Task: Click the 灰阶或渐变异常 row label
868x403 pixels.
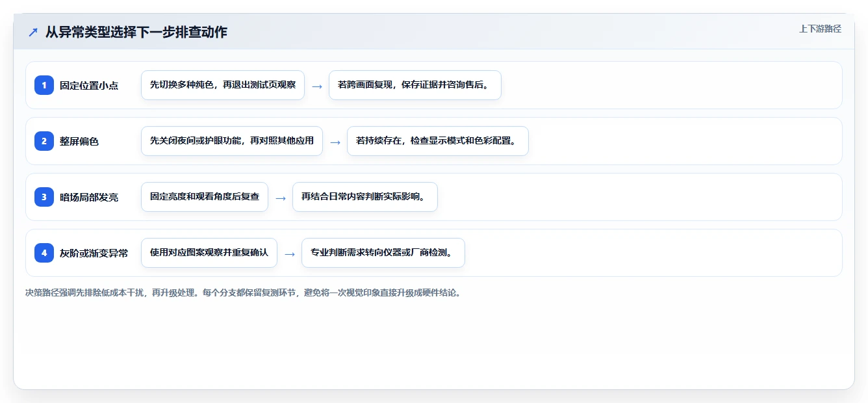Action: pyautogui.click(x=94, y=253)
